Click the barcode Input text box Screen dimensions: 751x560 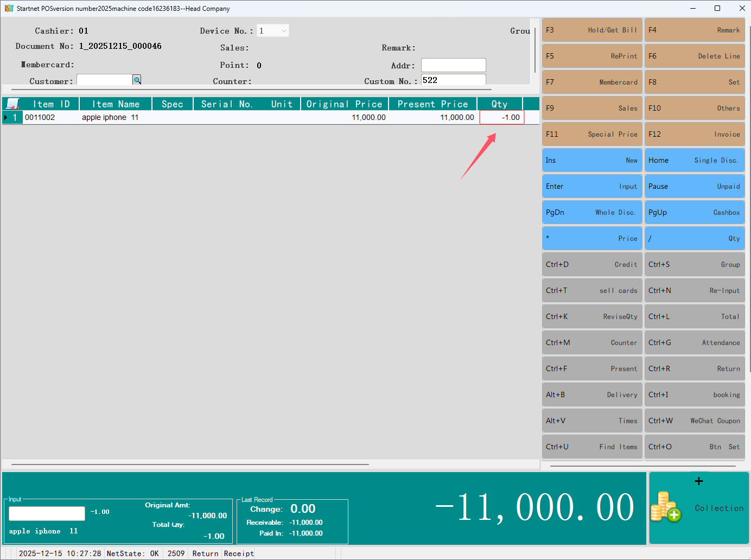click(47, 513)
